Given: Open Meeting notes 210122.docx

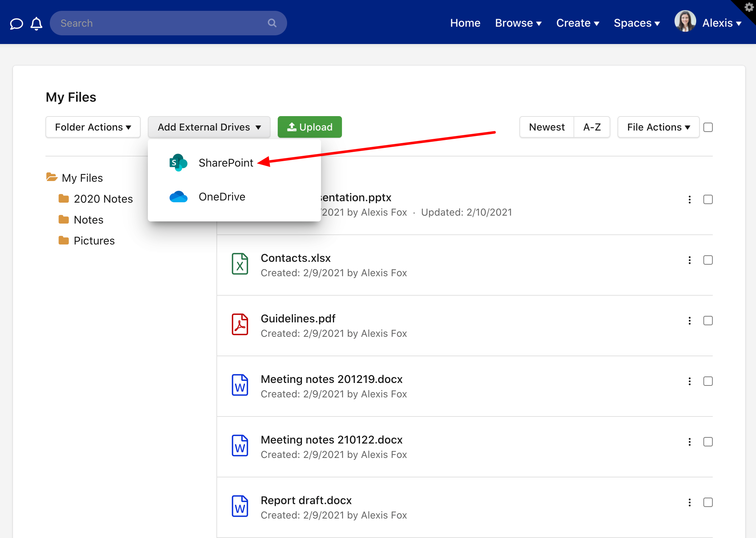Looking at the screenshot, I should tap(331, 440).
